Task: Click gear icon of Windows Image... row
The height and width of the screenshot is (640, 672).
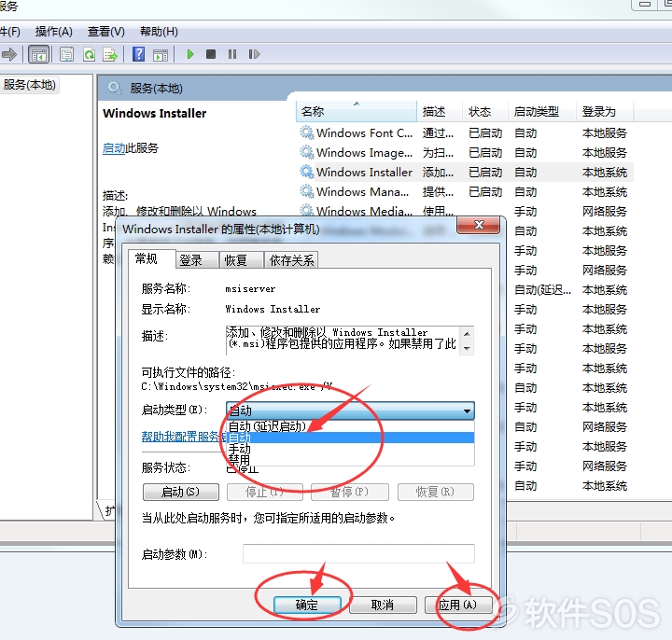Action: click(x=306, y=152)
